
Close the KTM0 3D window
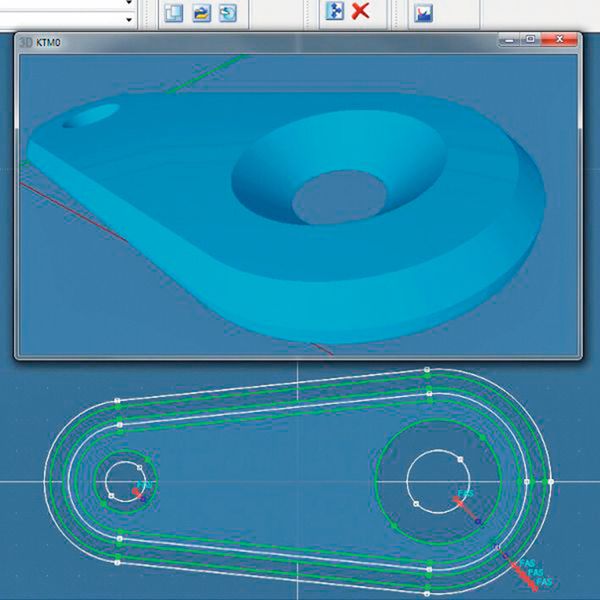click(x=559, y=39)
